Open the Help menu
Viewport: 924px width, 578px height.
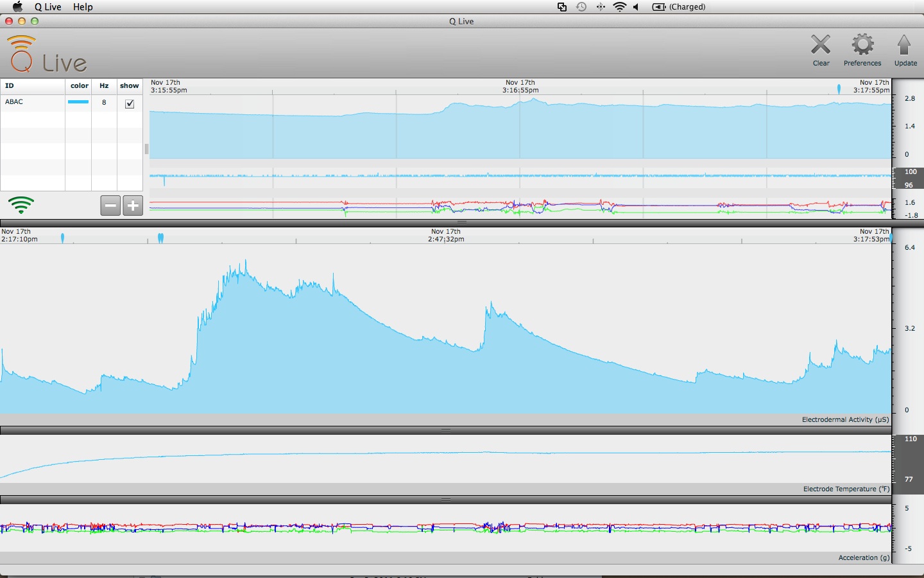[x=83, y=7]
